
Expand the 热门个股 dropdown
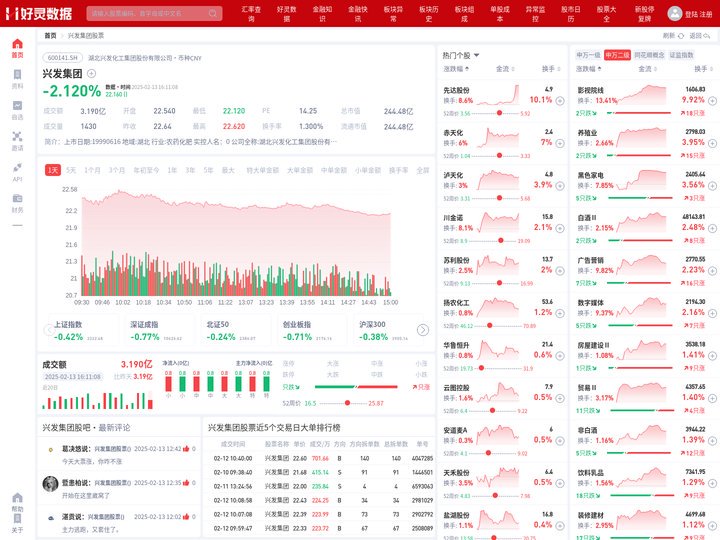[x=476, y=55]
